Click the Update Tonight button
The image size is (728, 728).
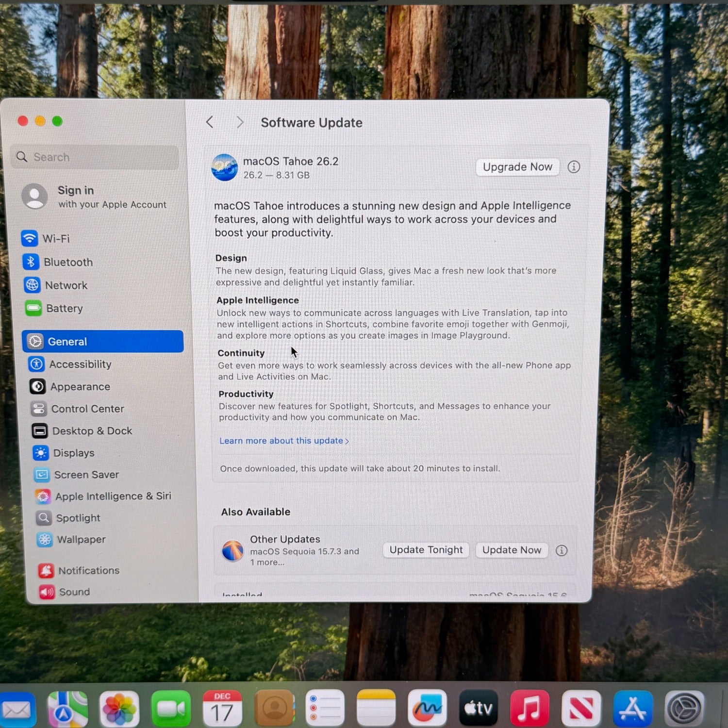coord(426,550)
